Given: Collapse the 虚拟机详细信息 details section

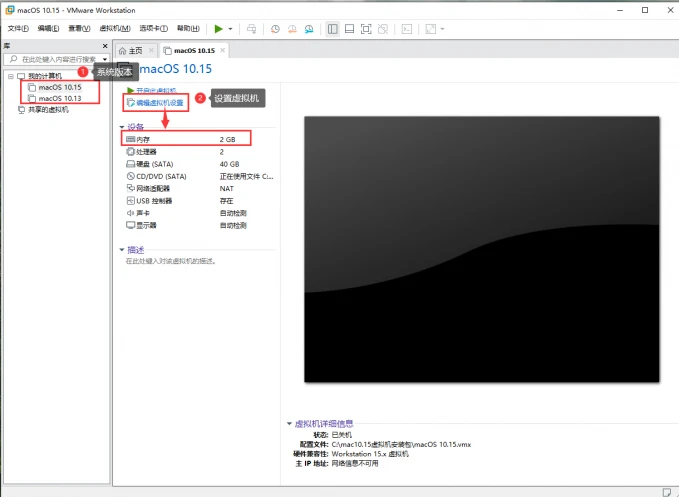Looking at the screenshot, I should (290, 424).
